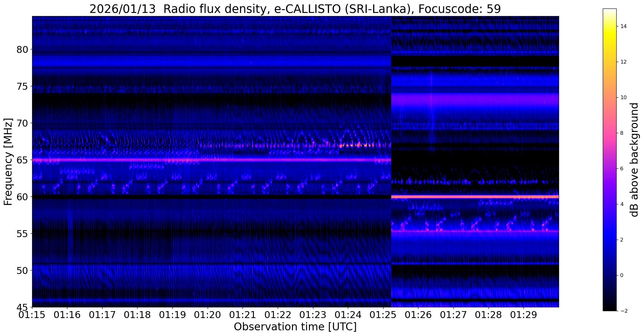The height and width of the screenshot is (336, 644).
Task: Click the bright 60 MHz line after 01:25
Action: click(x=475, y=197)
